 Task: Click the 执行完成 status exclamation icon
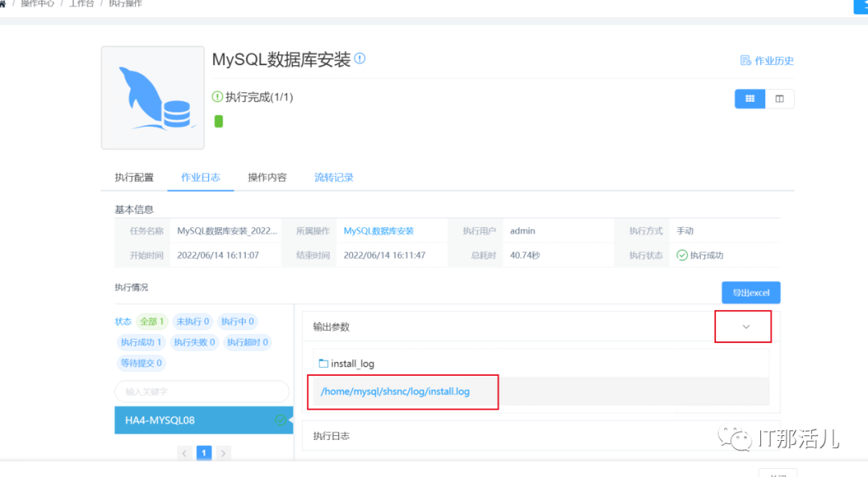[x=217, y=97]
